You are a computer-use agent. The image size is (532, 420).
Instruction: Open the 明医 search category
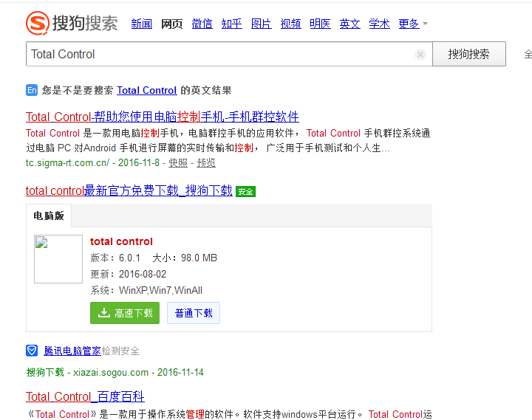(x=320, y=24)
